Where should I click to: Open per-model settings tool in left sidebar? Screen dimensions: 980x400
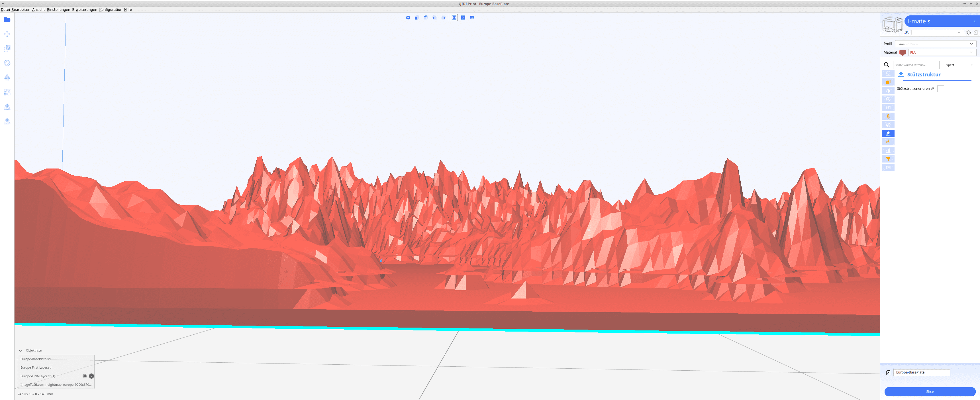point(7,92)
